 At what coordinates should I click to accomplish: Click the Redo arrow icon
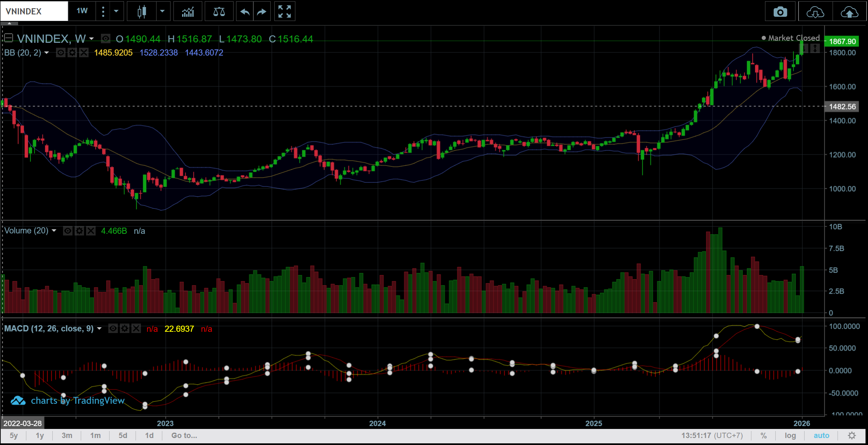pos(262,12)
